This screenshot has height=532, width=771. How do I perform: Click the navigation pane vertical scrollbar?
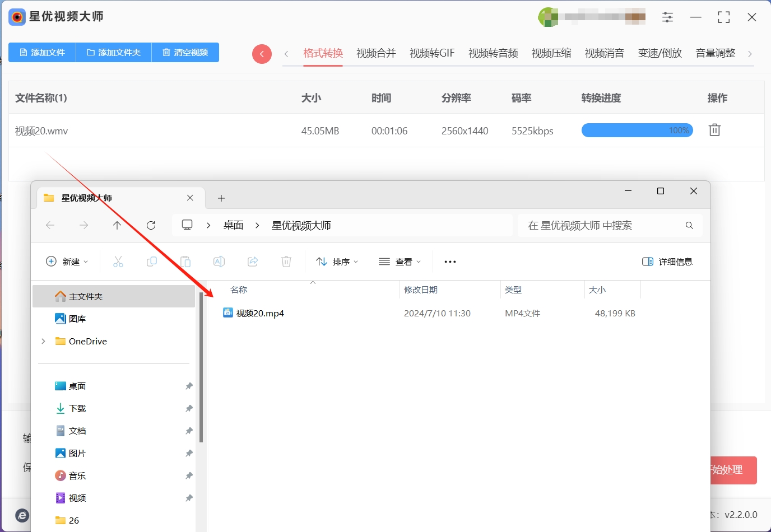(201, 367)
